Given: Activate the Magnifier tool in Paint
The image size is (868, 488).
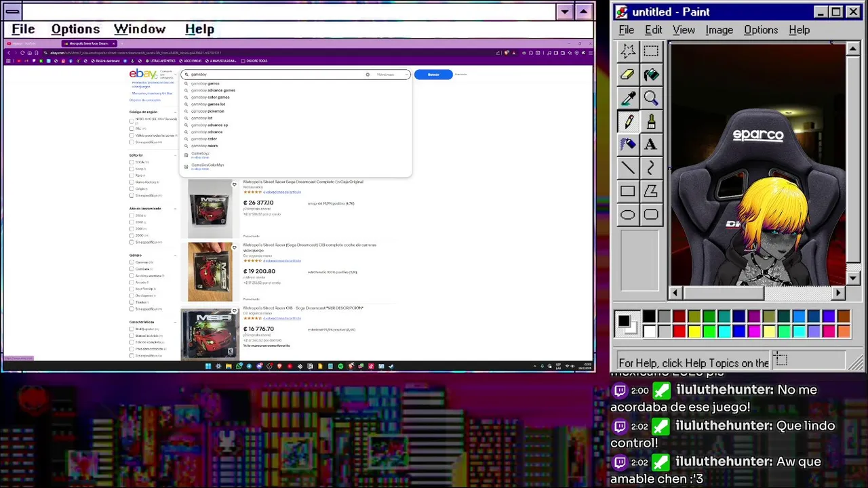Looking at the screenshot, I should pyautogui.click(x=651, y=98).
